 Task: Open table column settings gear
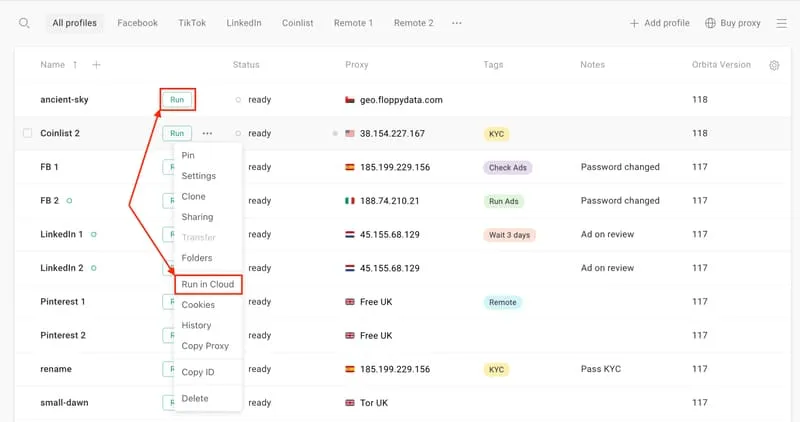(774, 65)
